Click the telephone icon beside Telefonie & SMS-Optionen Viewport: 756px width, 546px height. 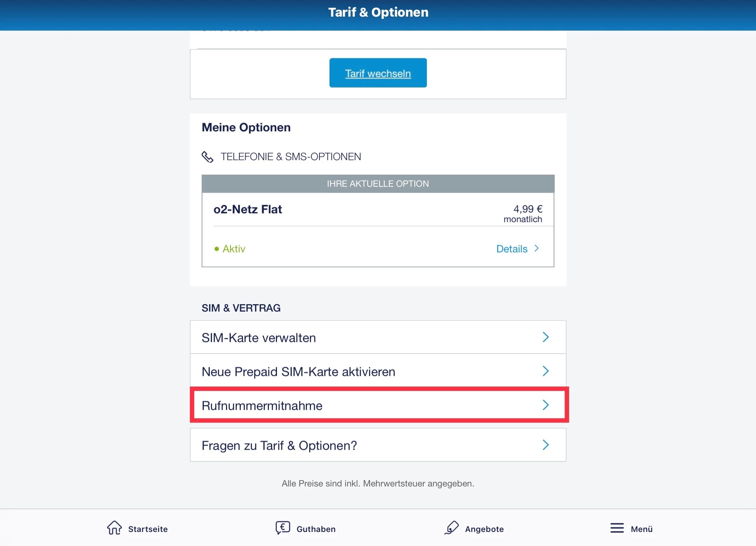[x=208, y=157]
